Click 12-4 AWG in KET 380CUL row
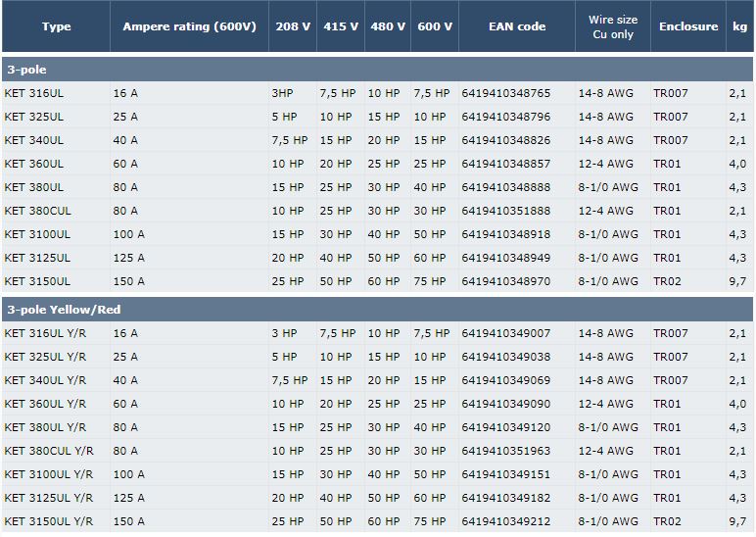The height and width of the screenshot is (537, 756). pyautogui.click(x=605, y=211)
